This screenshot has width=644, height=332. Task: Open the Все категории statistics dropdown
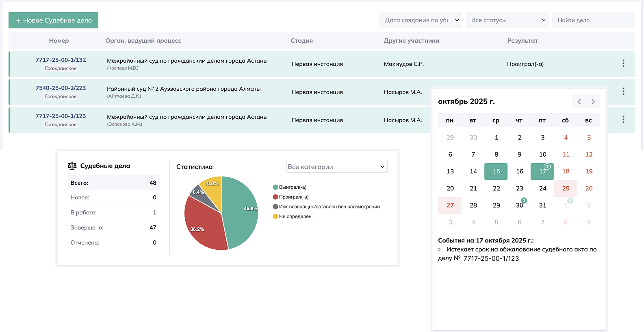coord(336,167)
